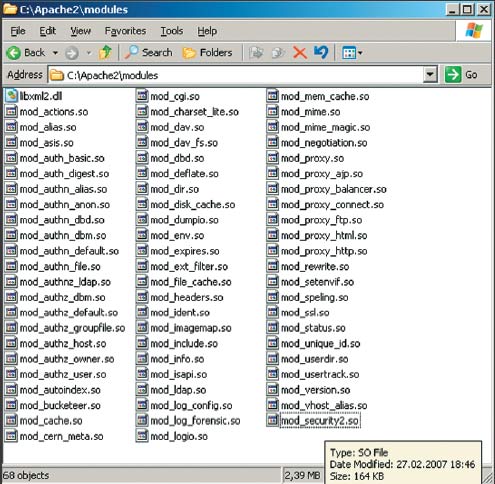Select the mod_ldap.so file icon
Viewport: 495px width, 484px height.
(x=142, y=390)
